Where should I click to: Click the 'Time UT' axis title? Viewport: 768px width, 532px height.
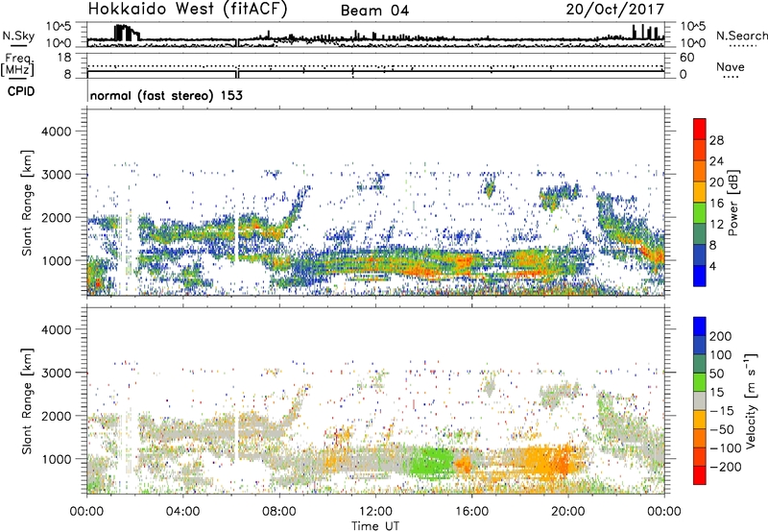point(375,526)
